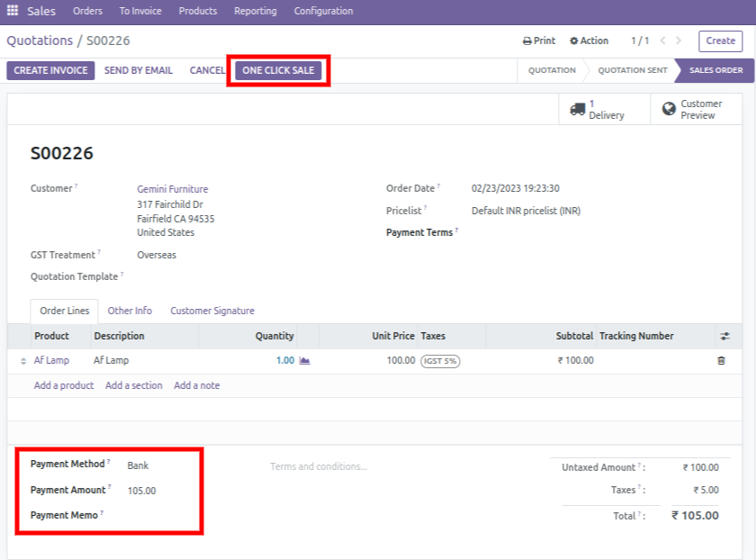Viewport: 756px width, 560px height.
Task: Open the Print dropdown menu
Action: click(x=539, y=41)
